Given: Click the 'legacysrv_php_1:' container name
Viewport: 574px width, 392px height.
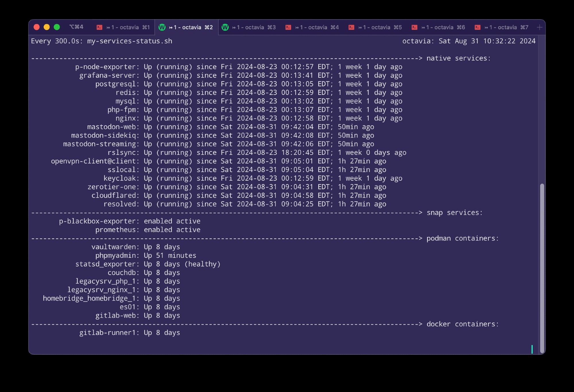Looking at the screenshot, I should (107, 281).
